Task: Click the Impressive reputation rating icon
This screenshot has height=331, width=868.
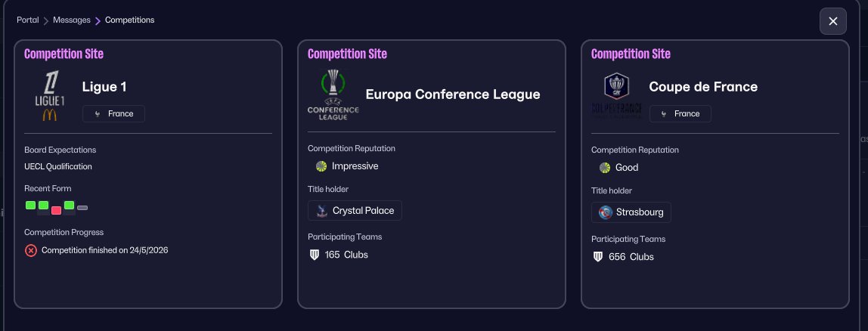Action: (321, 166)
